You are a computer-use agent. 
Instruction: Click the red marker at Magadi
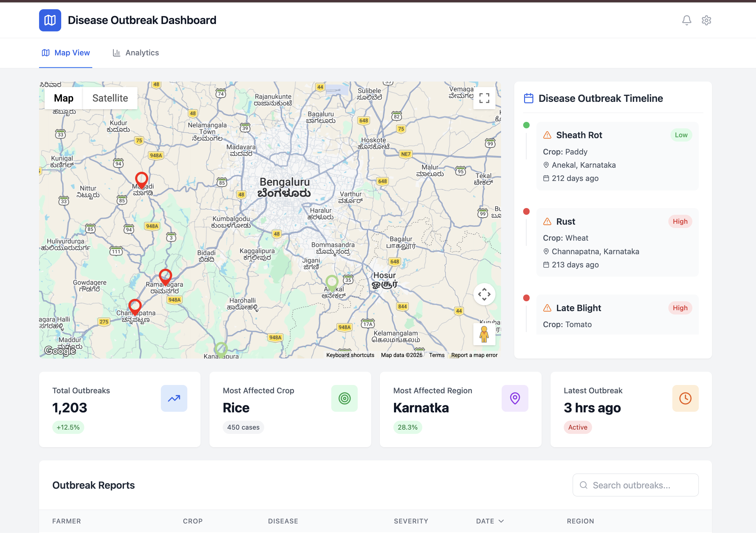click(x=141, y=179)
